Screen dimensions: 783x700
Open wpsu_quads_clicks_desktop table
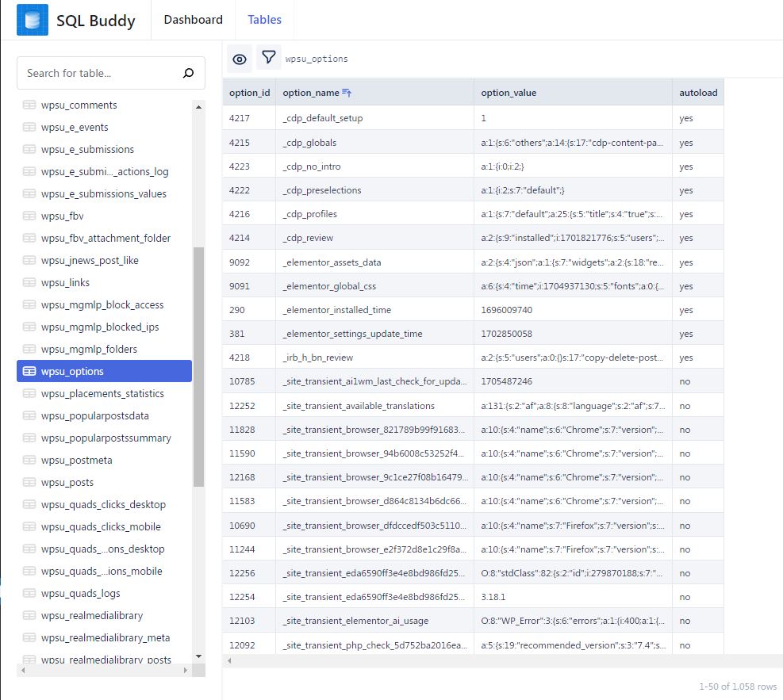pos(105,504)
